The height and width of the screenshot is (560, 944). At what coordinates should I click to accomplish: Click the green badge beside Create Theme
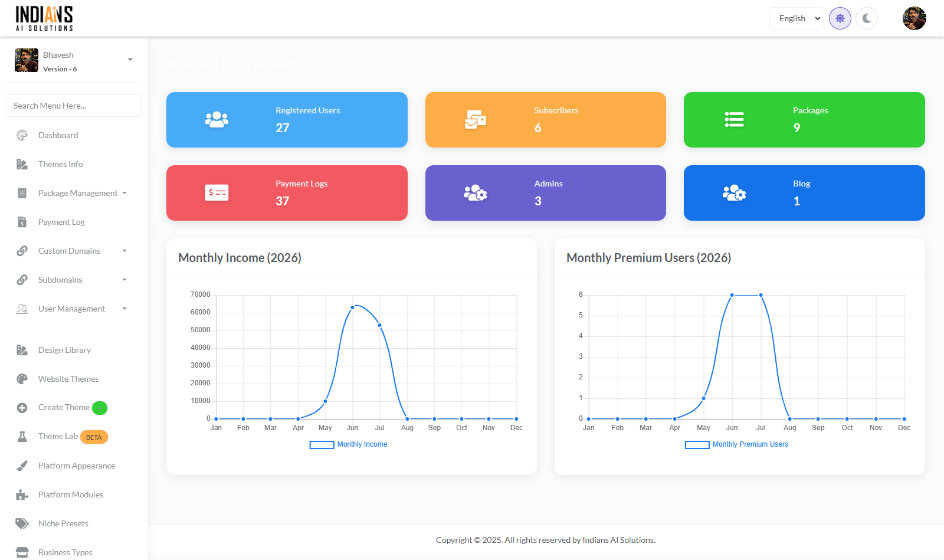(x=100, y=408)
